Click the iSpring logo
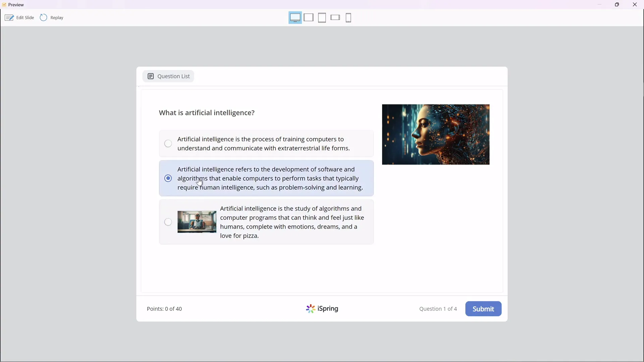 pyautogui.click(x=321, y=309)
